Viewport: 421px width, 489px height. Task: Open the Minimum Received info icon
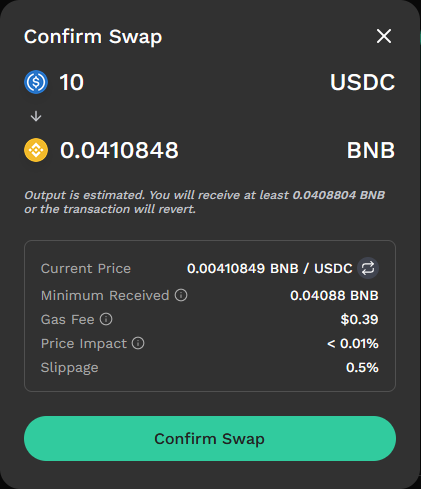click(181, 295)
